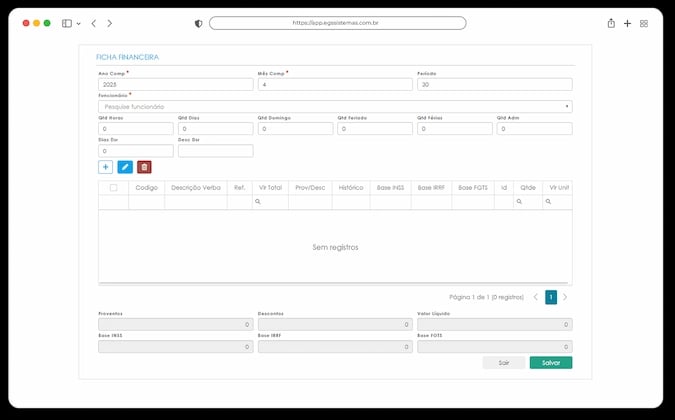Show the tab overview grid icon
Screen dimensions: 675x420
pos(644,23)
